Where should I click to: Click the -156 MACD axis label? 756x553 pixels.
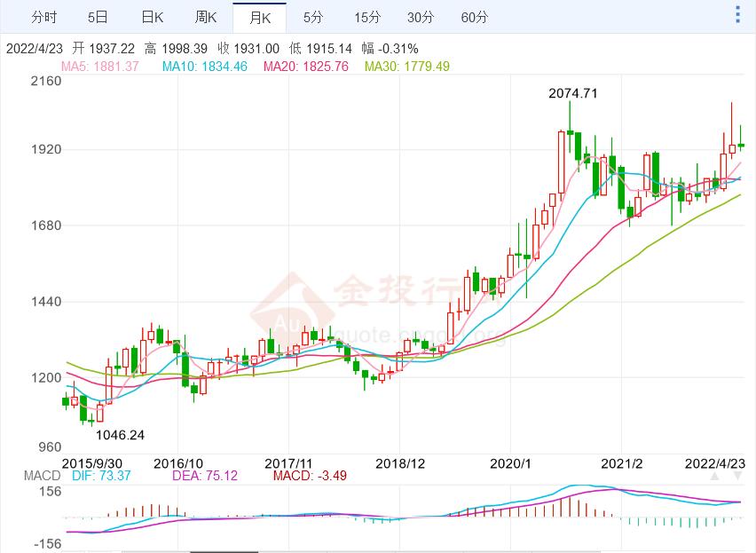tap(48, 544)
